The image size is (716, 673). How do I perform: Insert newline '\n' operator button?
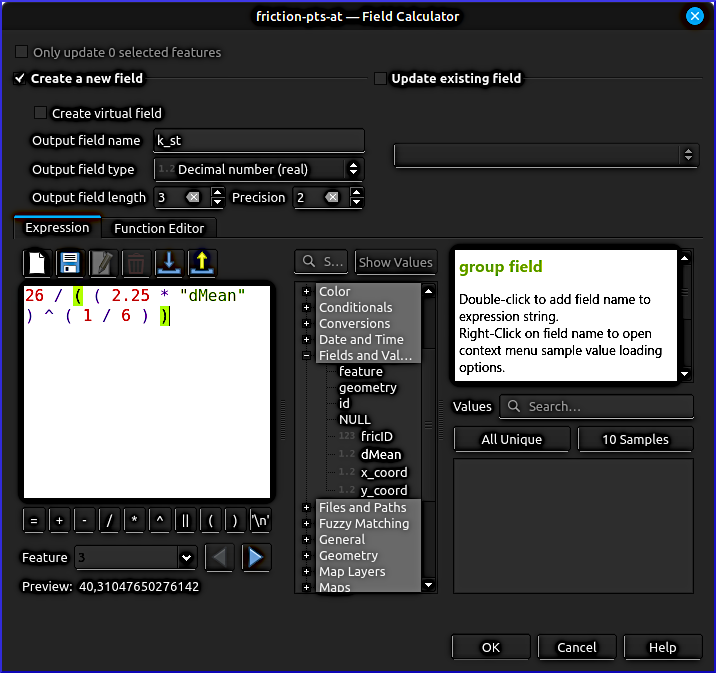[260, 521]
